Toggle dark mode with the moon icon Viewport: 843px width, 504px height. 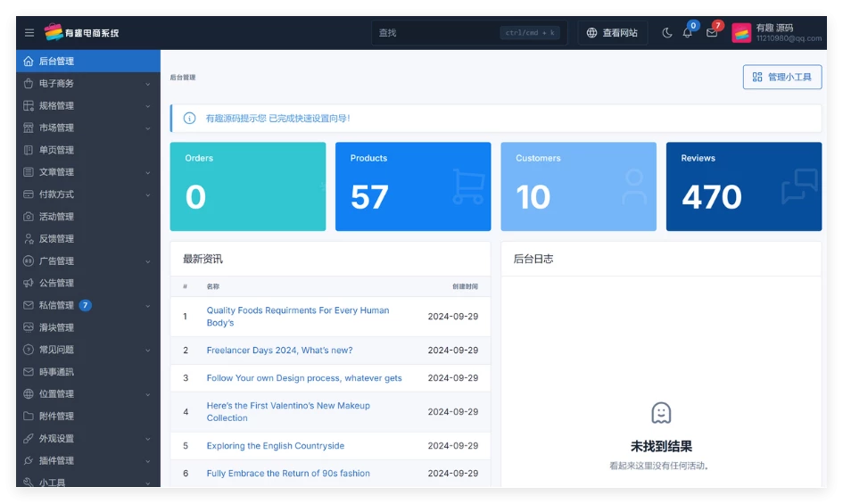click(667, 33)
